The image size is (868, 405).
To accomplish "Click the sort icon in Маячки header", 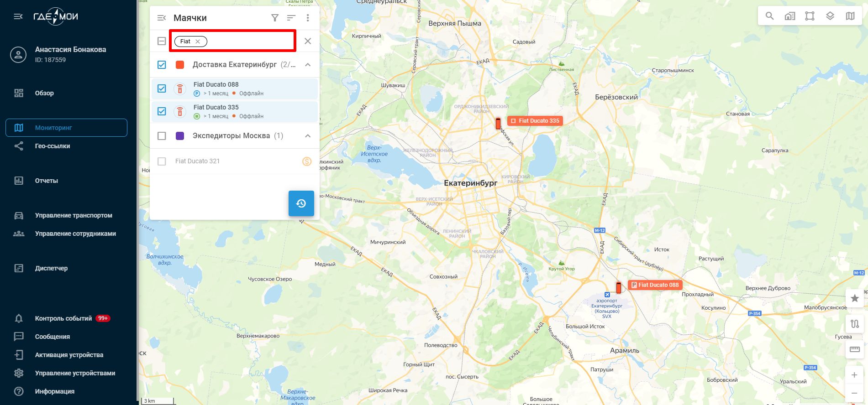I will (291, 18).
